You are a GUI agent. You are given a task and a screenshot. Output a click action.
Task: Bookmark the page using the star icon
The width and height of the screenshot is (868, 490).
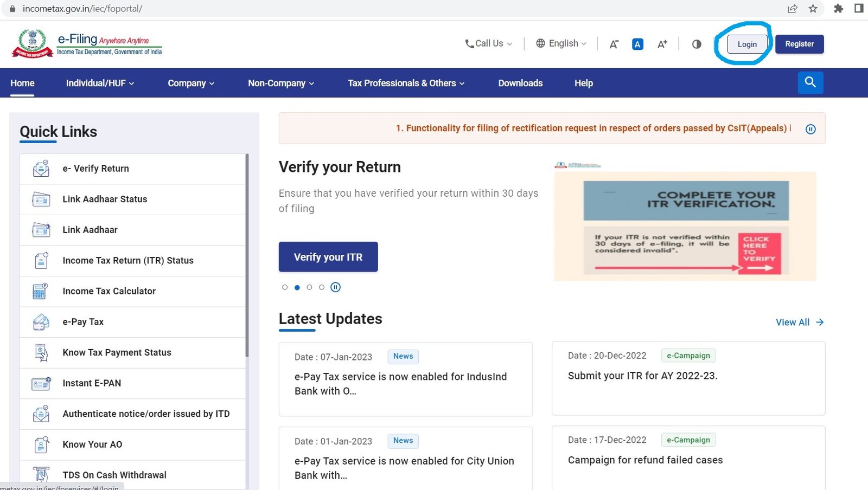(x=813, y=9)
